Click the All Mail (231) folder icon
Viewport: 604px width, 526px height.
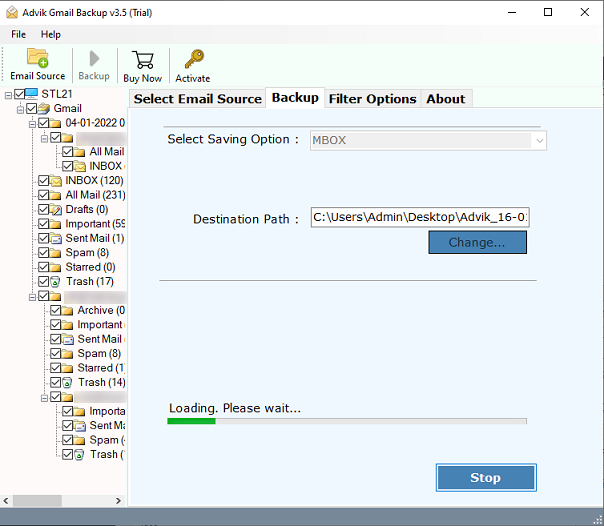pos(56,195)
